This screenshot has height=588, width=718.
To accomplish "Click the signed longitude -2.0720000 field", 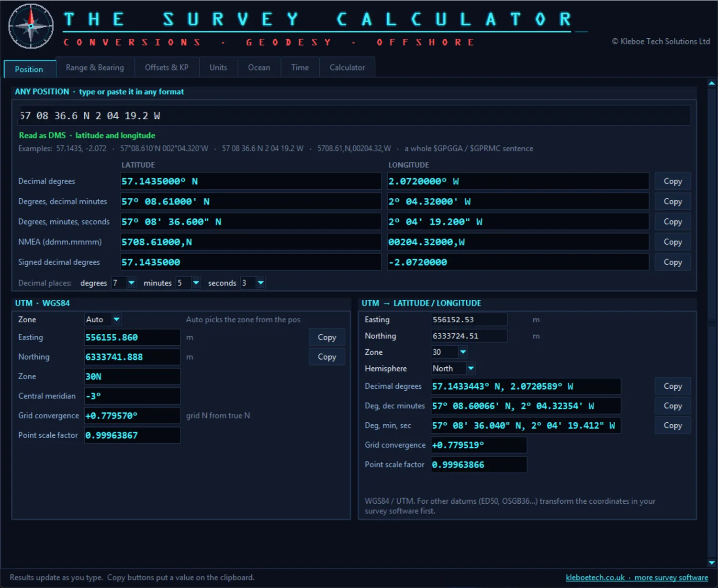I will [518, 262].
